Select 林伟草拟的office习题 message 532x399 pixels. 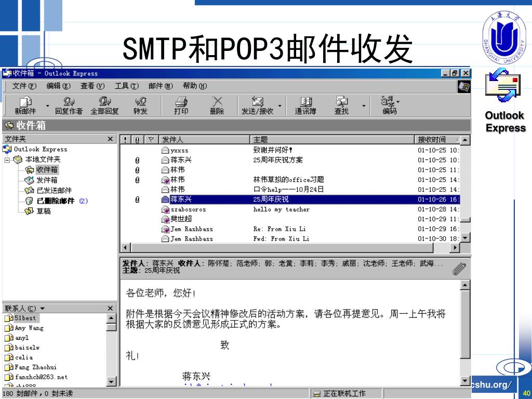click(290, 179)
